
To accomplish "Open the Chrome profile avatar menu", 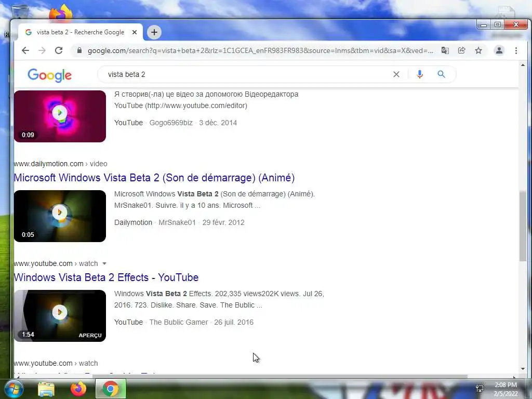I will point(499,50).
